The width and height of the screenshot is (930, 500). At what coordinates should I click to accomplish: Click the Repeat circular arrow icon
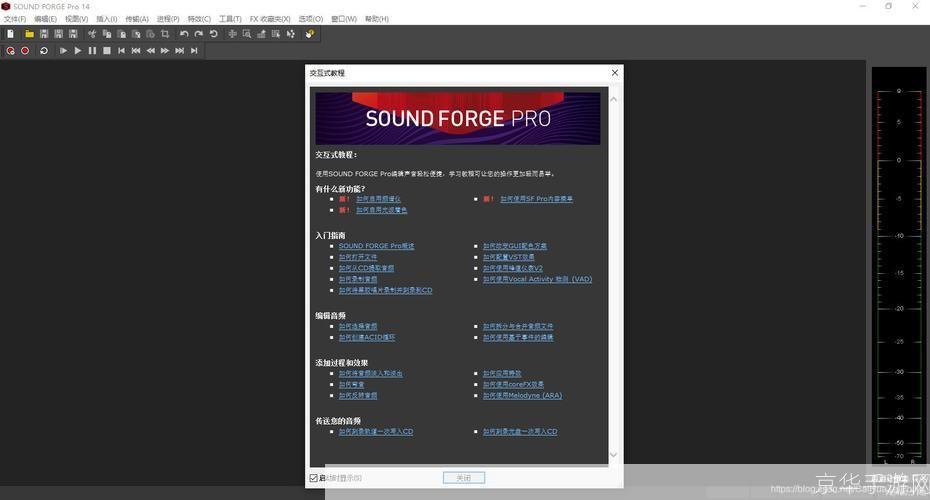pyautogui.click(x=214, y=34)
